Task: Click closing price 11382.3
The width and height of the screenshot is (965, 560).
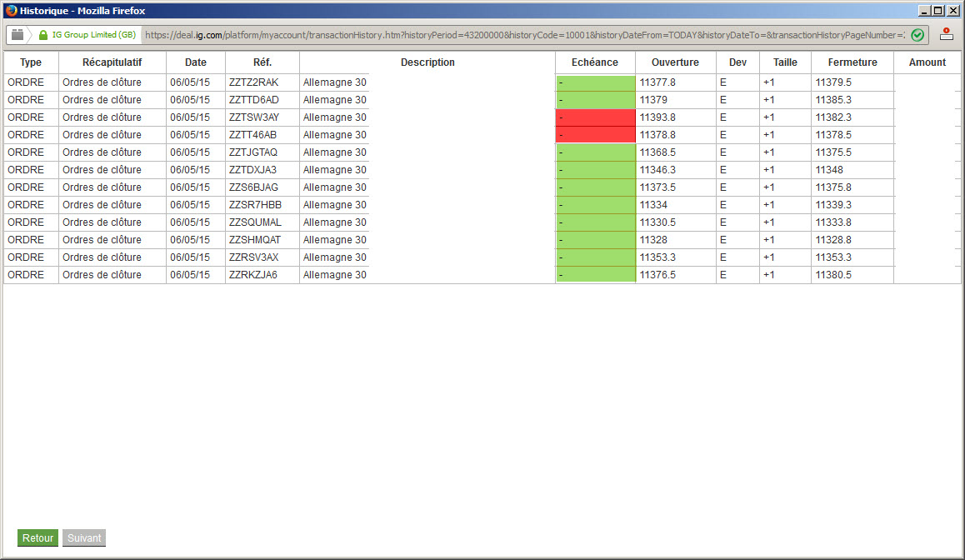Action: pyautogui.click(x=833, y=117)
